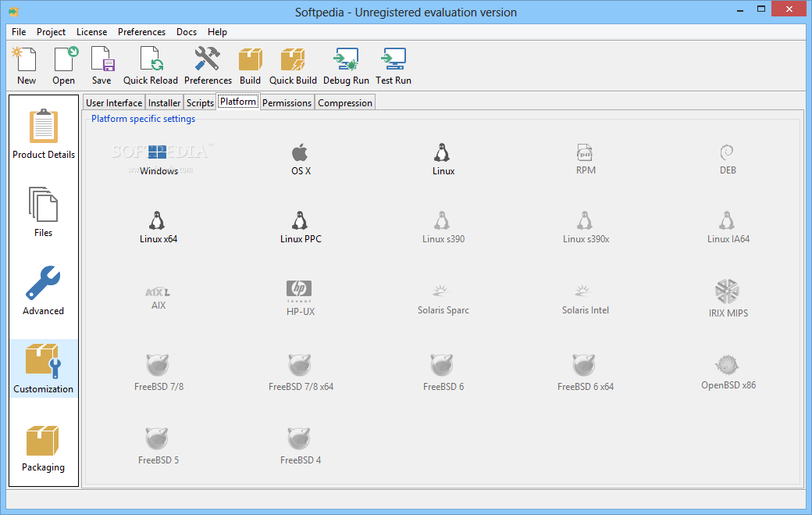Choose the DEB platform icon
Viewport: 812px width, 515px height.
tap(728, 159)
